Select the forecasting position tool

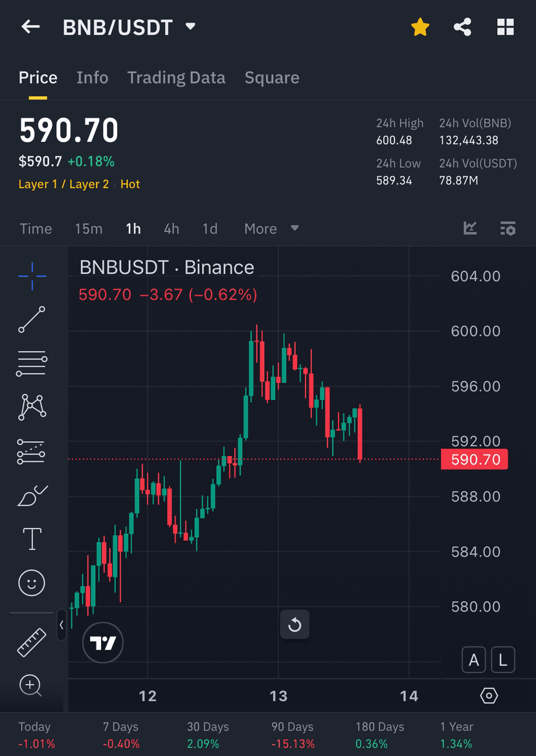click(x=31, y=452)
